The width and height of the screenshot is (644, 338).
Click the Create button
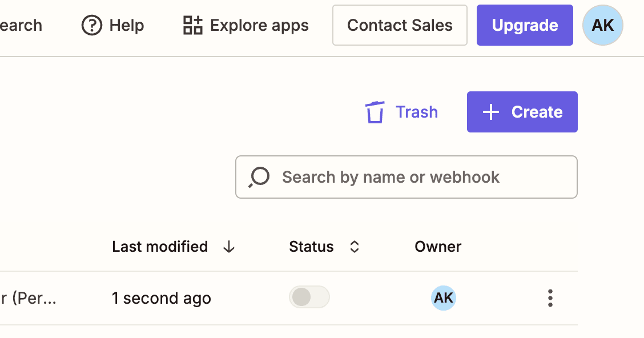pyautogui.click(x=521, y=112)
